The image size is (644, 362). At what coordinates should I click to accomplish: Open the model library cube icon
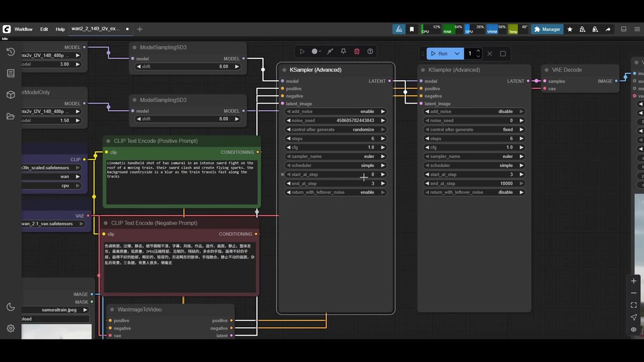point(10,94)
